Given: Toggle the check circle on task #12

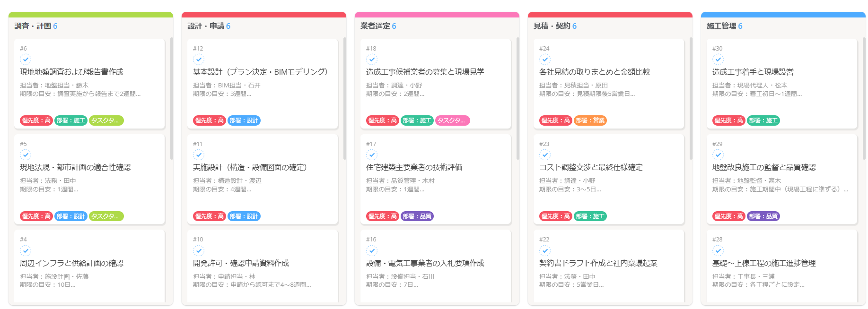Looking at the screenshot, I should [x=199, y=59].
